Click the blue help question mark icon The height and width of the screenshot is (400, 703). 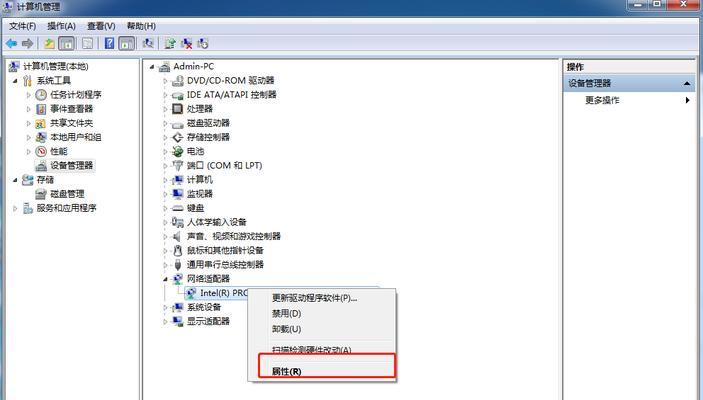(x=109, y=43)
